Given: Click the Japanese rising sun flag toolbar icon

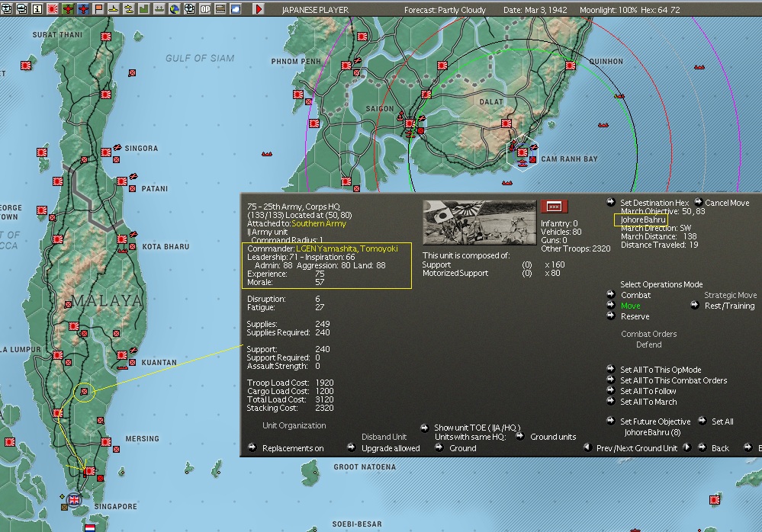Looking at the screenshot, I should tap(53, 8).
